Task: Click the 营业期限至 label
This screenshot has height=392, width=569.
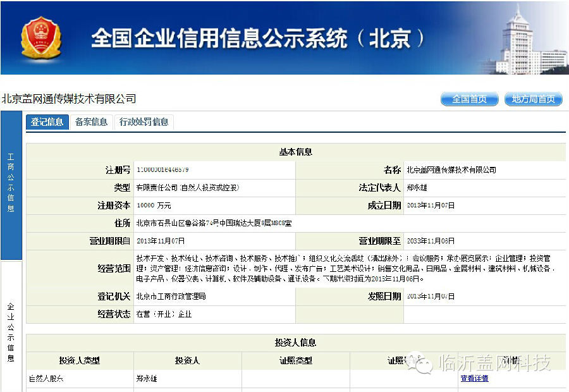Action: click(x=379, y=241)
